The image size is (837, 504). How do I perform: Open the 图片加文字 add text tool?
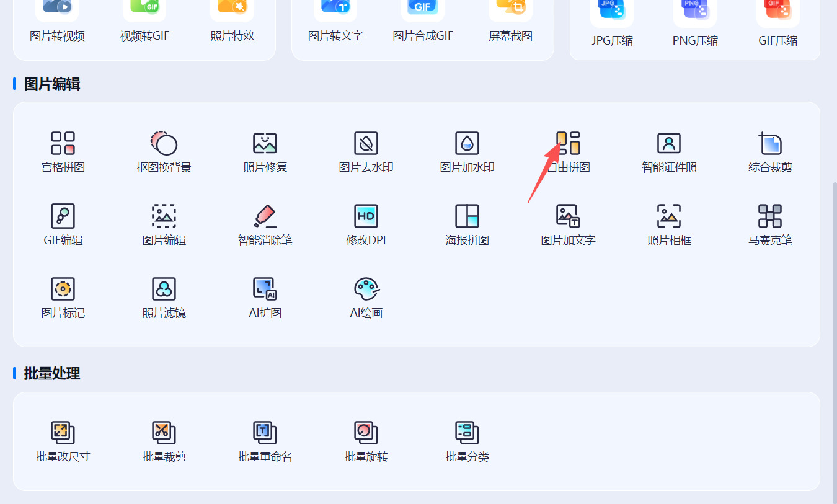[x=568, y=224]
